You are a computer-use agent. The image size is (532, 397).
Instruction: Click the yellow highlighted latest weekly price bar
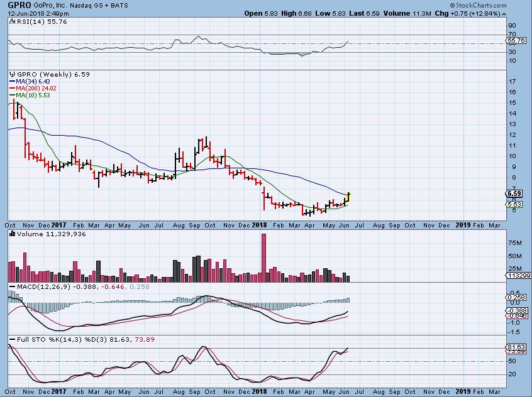click(348, 197)
